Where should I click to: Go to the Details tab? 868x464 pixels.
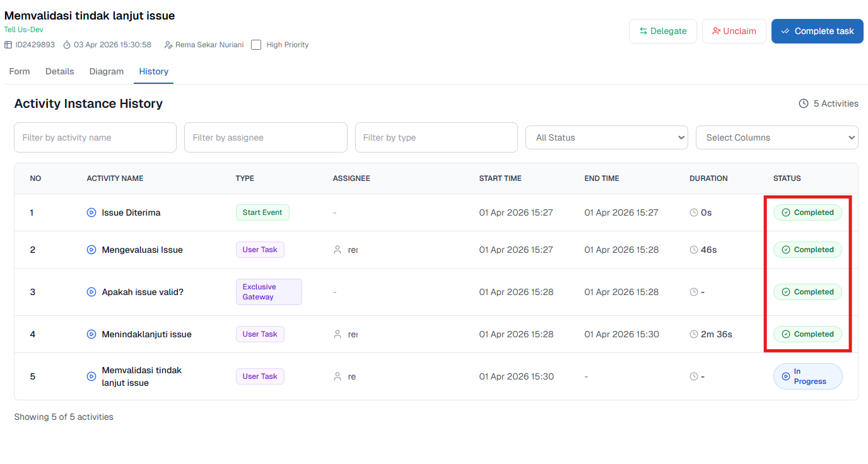pyautogui.click(x=60, y=71)
